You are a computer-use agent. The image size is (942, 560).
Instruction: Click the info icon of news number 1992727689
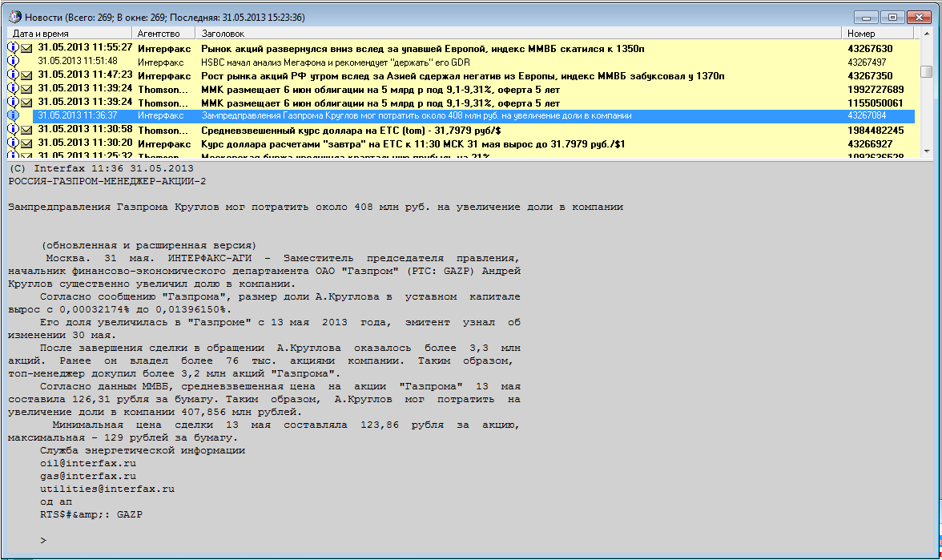click(x=13, y=88)
